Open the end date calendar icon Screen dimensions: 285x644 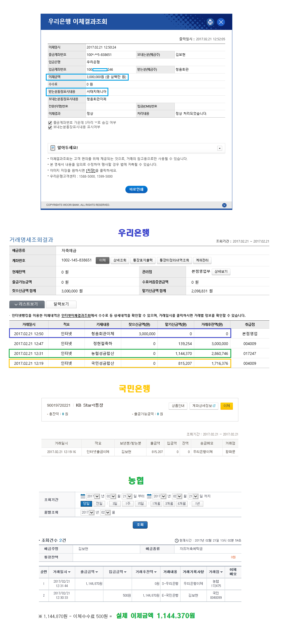pos(149,496)
